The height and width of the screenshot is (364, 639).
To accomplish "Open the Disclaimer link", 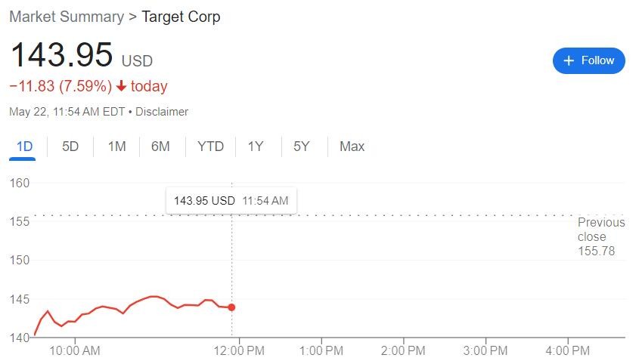I will (x=162, y=112).
